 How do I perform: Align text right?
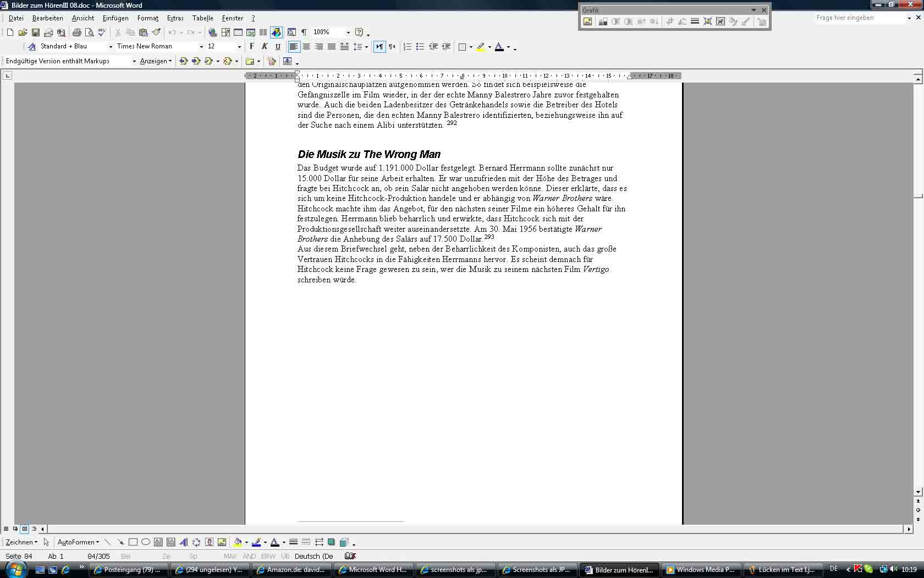(319, 47)
